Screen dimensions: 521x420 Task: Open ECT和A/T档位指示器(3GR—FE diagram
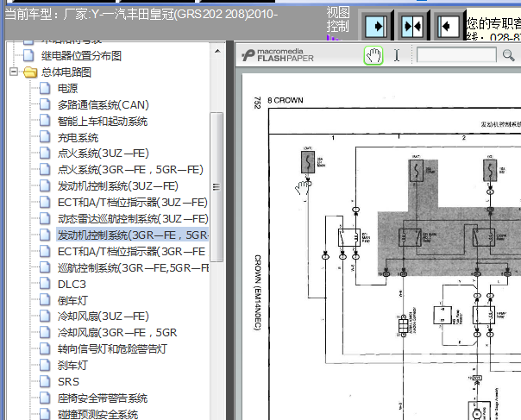pyautogui.click(x=132, y=252)
